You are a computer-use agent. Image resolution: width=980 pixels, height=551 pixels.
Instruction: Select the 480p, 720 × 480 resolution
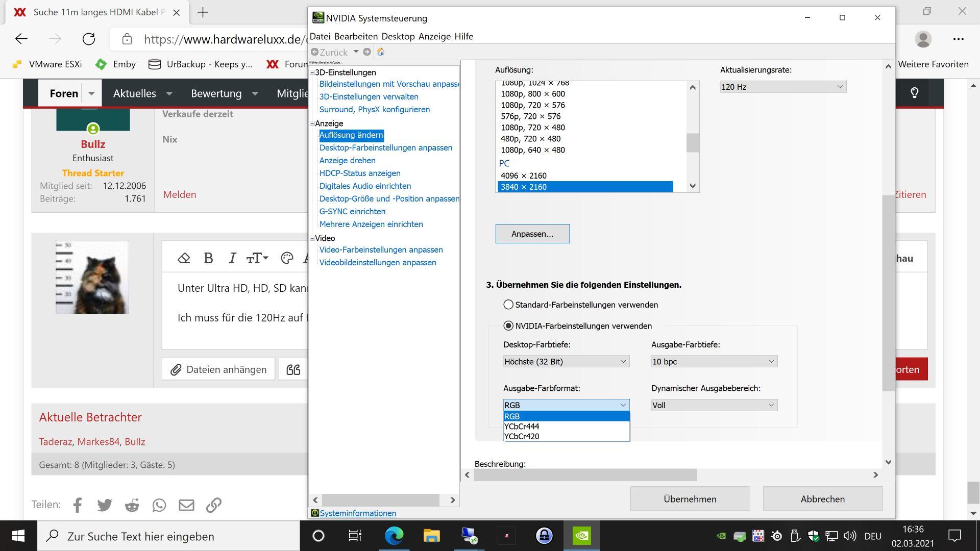[585, 139]
